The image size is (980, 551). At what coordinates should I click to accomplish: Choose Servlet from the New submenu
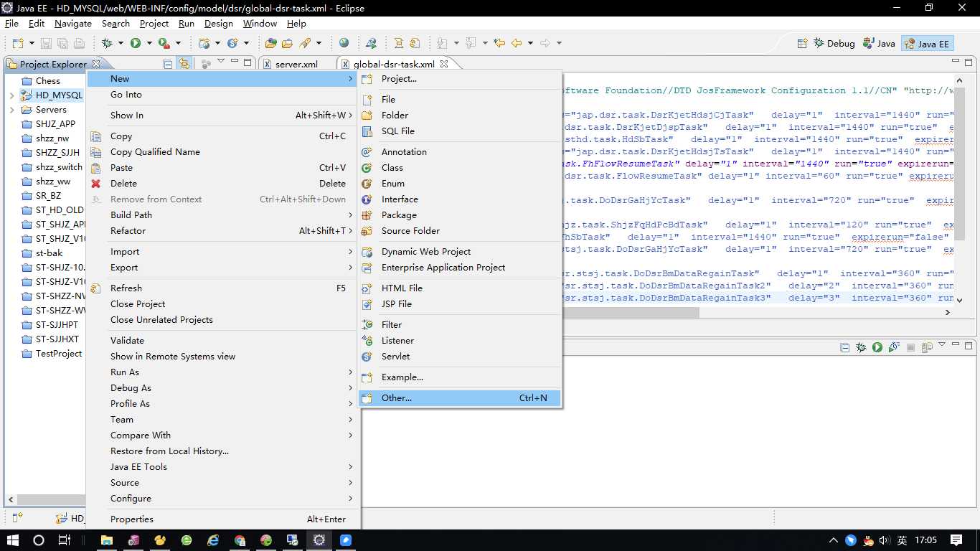click(x=460, y=356)
